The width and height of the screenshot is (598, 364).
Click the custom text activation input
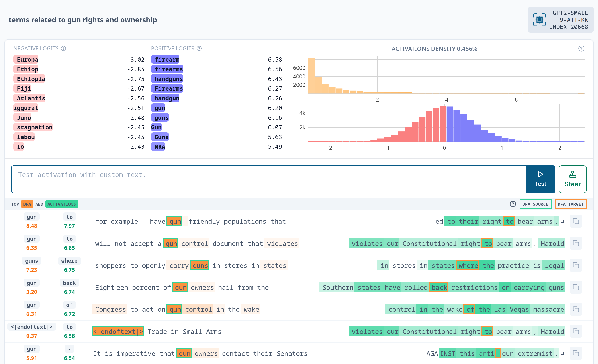pyautogui.click(x=268, y=179)
